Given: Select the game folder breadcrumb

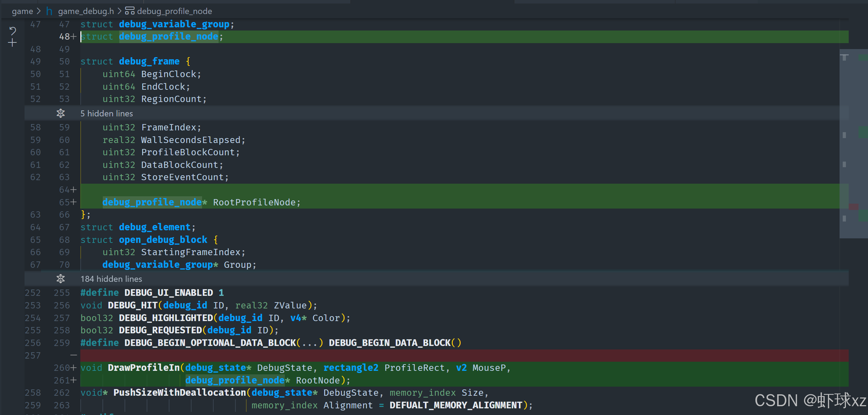Looking at the screenshot, I should 22,11.
